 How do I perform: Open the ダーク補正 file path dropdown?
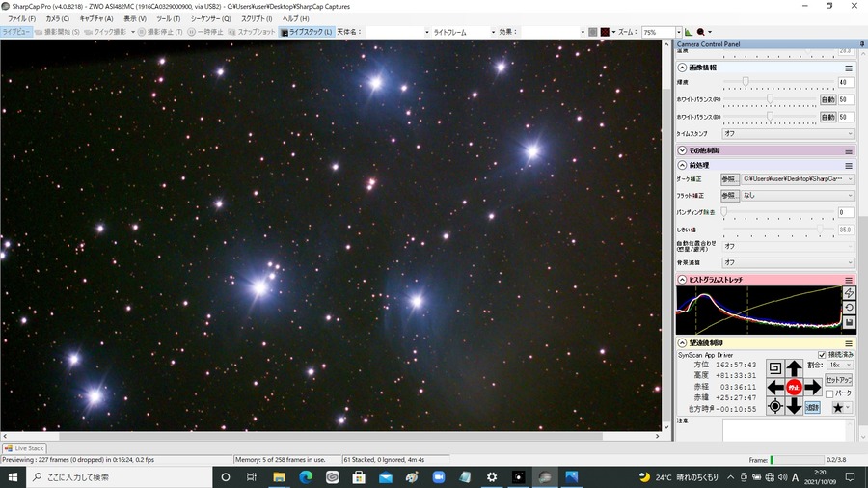799,179
